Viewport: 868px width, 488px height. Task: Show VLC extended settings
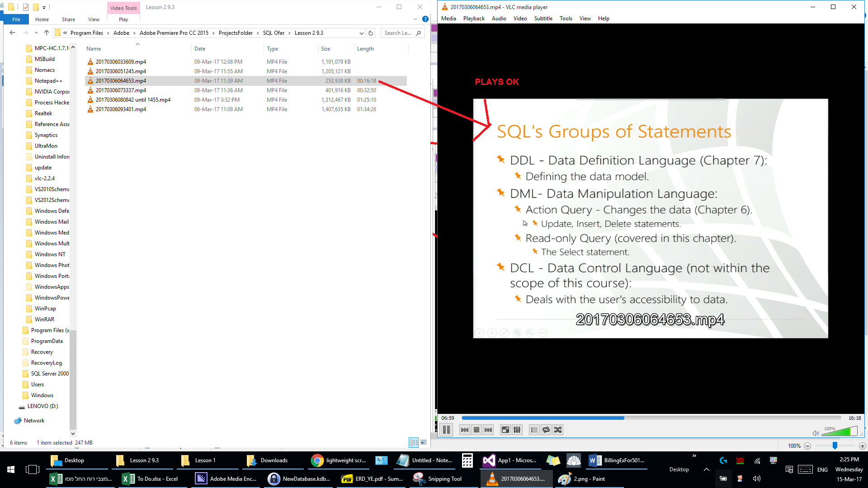point(517,430)
